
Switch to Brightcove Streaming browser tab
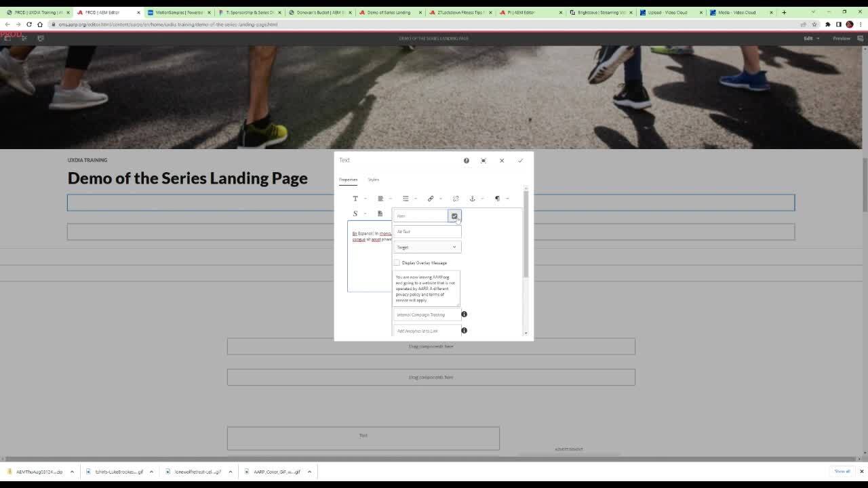point(601,12)
